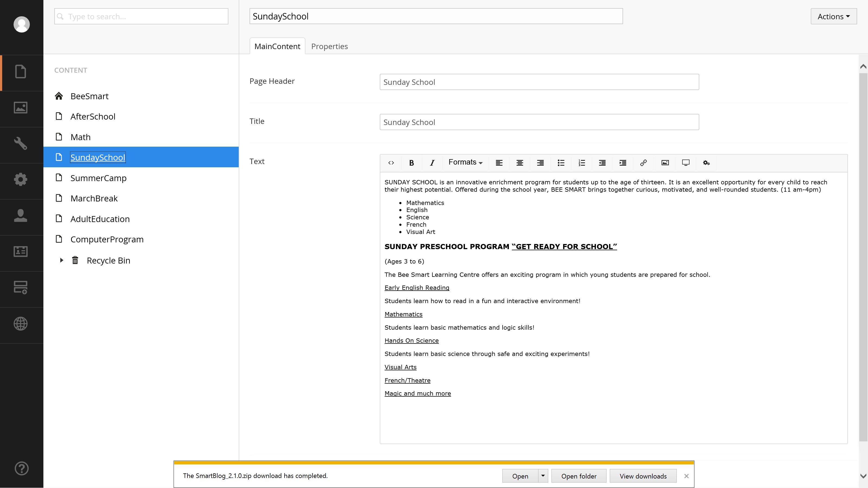This screenshot has width=868, height=488.
Task: Open the Media section in sidebar
Action: 21,108
